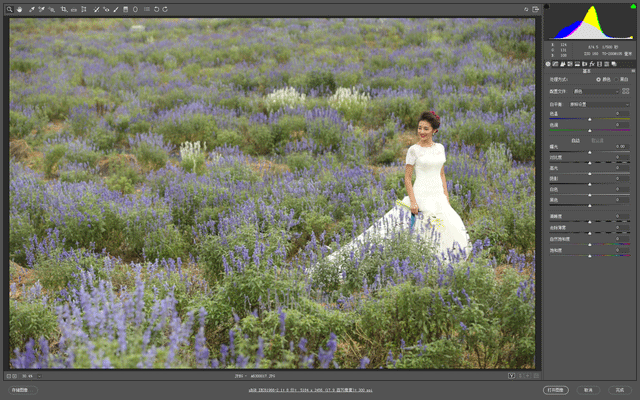The height and width of the screenshot is (400, 640).
Task: Click the 默认值 (Default) tone link
Action: pyautogui.click(x=598, y=140)
